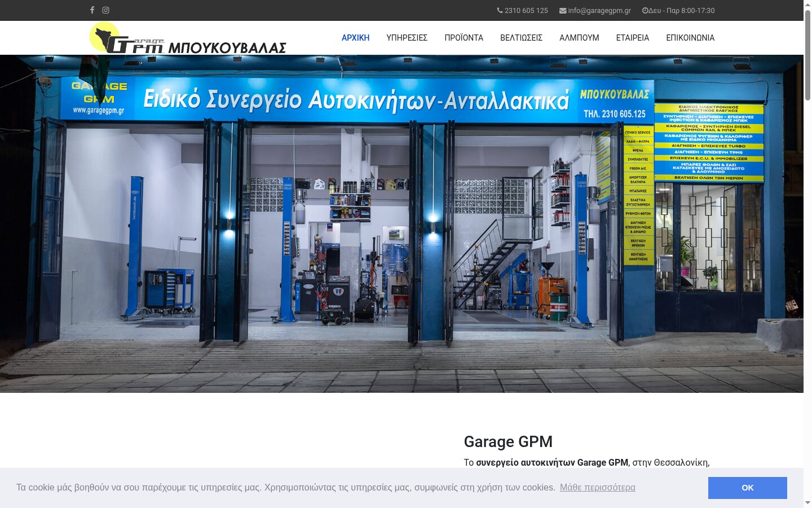The height and width of the screenshot is (508, 812).
Task: Open the ΑΛΜΠΟΥΜ page
Action: 579,38
